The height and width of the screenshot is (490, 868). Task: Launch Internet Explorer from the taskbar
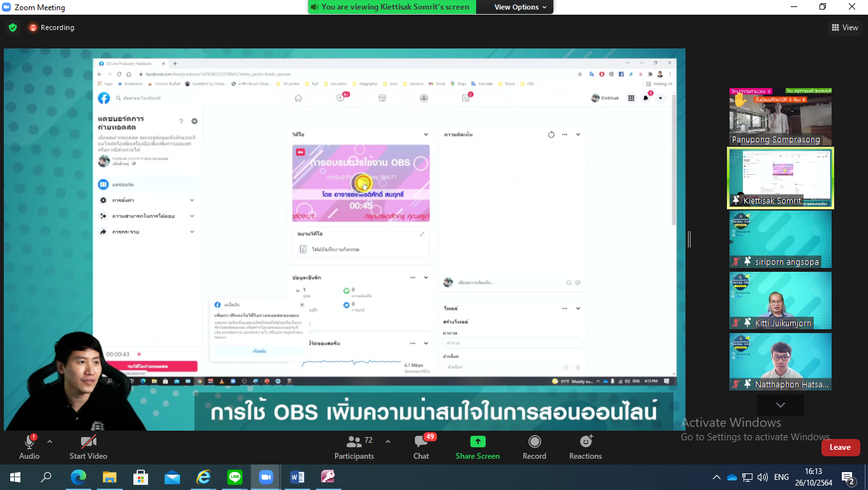pos(203,477)
